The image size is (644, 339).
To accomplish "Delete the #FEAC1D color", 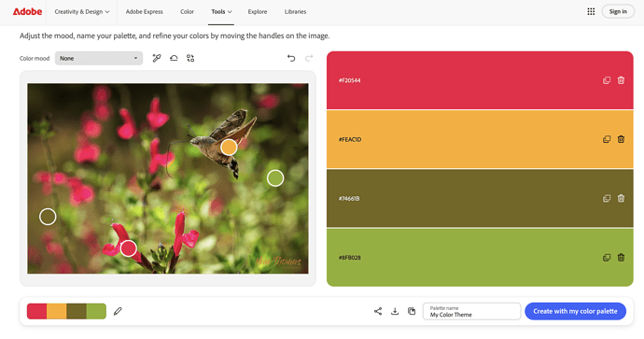I will click(x=621, y=139).
